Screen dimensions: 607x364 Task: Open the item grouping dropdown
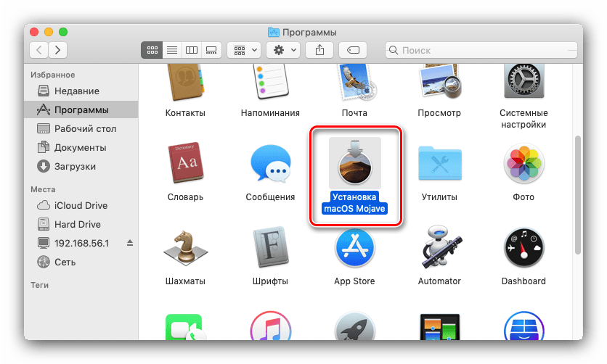coord(244,50)
